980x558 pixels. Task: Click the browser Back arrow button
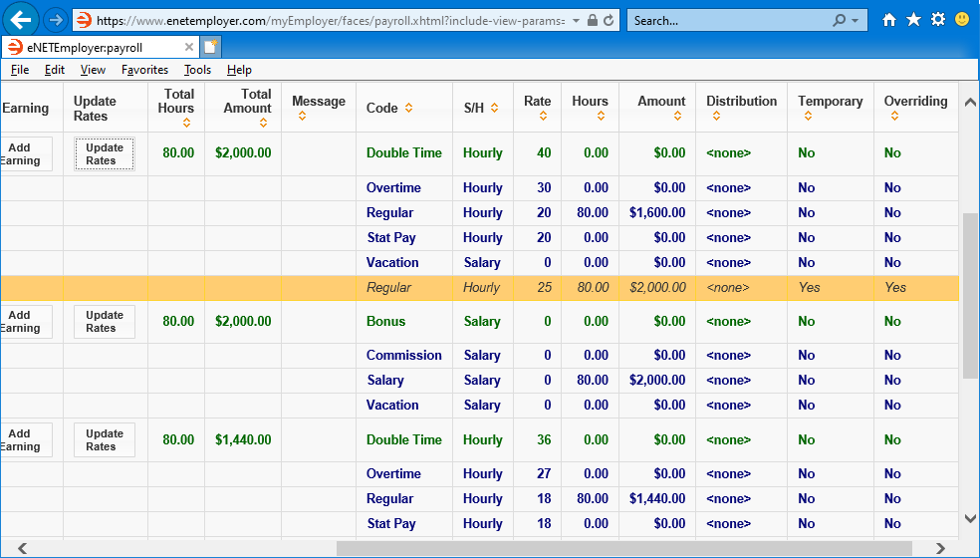pyautogui.click(x=22, y=19)
